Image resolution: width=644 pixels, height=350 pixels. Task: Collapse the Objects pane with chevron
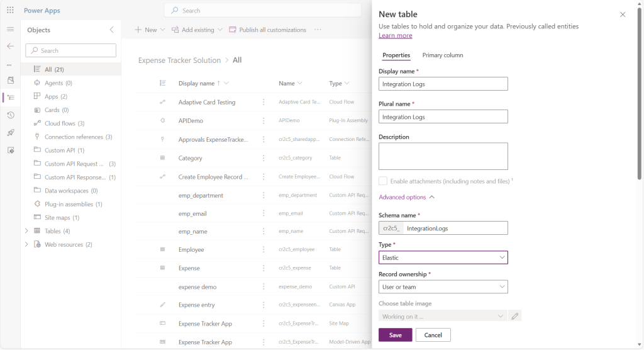pyautogui.click(x=112, y=30)
